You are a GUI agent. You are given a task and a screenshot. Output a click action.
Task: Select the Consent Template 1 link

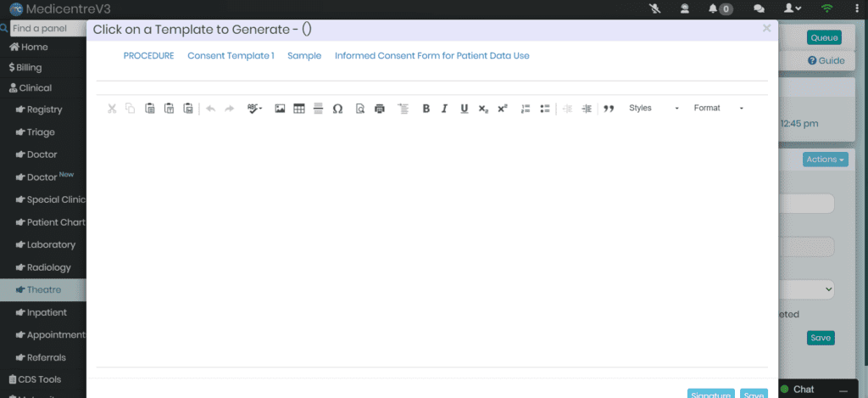tap(231, 56)
